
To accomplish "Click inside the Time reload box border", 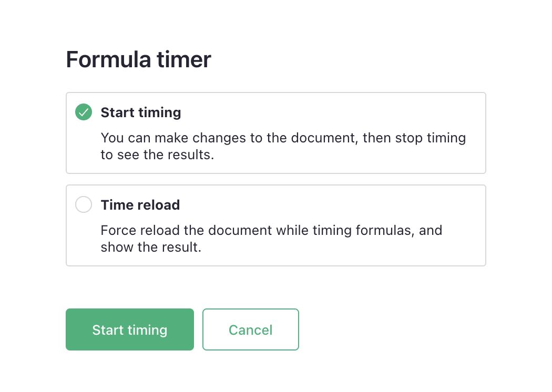I will pos(276,225).
